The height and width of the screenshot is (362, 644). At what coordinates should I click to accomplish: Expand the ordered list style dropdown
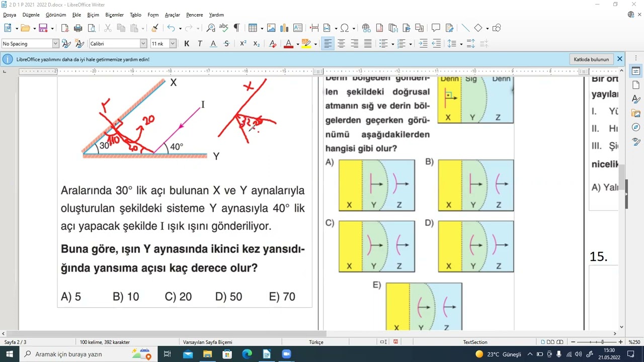click(411, 44)
